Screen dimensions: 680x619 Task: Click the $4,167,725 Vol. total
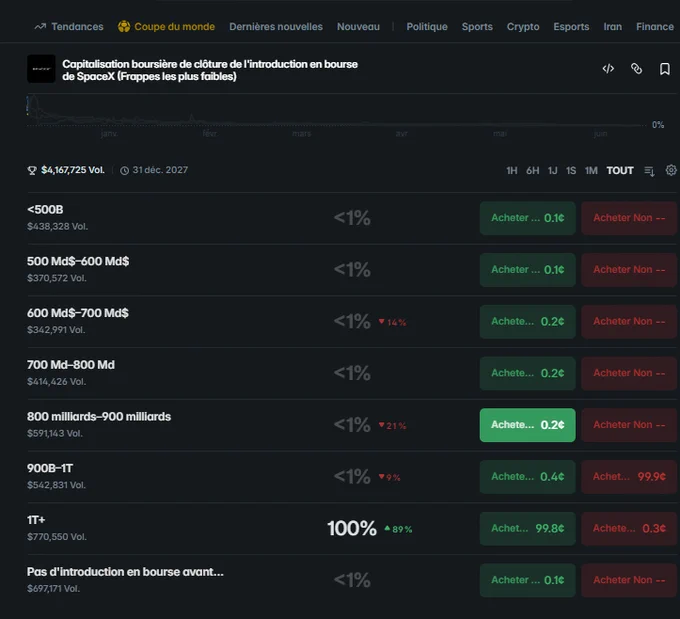click(x=73, y=170)
